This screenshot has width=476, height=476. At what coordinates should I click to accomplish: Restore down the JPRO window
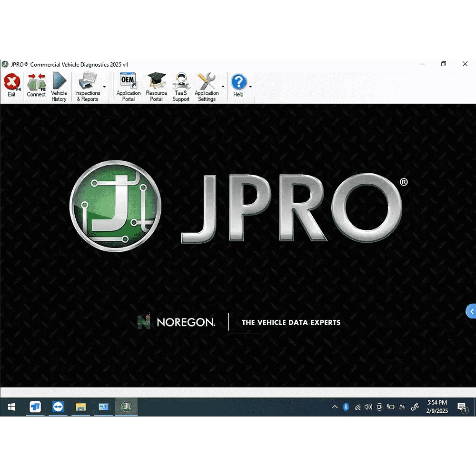coord(444,64)
